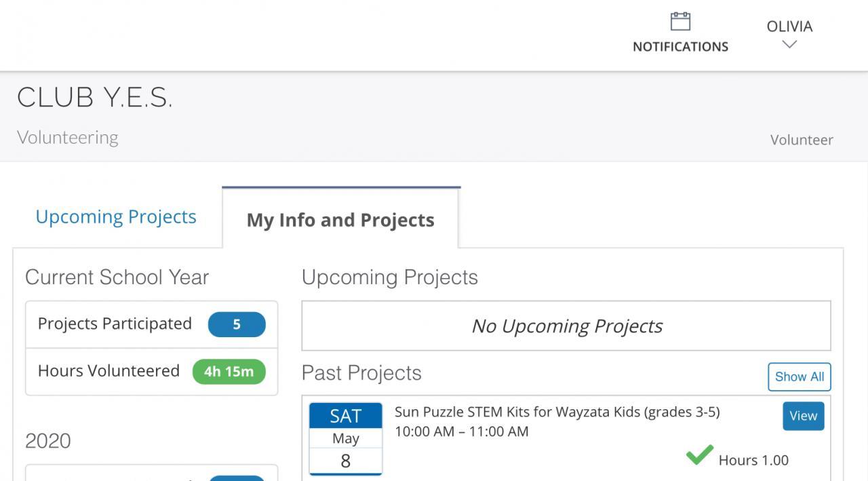The image size is (868, 481).
Task: Open the OLIVIA account name
Action: pyautogui.click(x=789, y=26)
